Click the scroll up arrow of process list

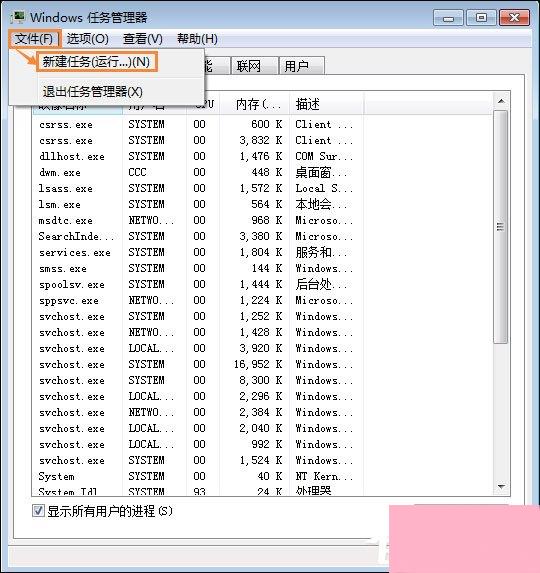point(501,101)
